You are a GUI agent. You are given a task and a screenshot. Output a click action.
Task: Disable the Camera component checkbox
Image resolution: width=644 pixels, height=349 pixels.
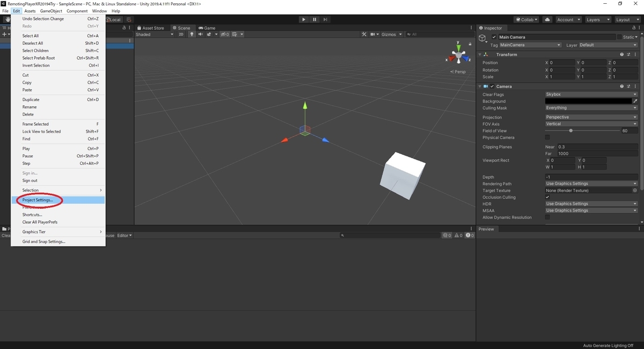492,86
